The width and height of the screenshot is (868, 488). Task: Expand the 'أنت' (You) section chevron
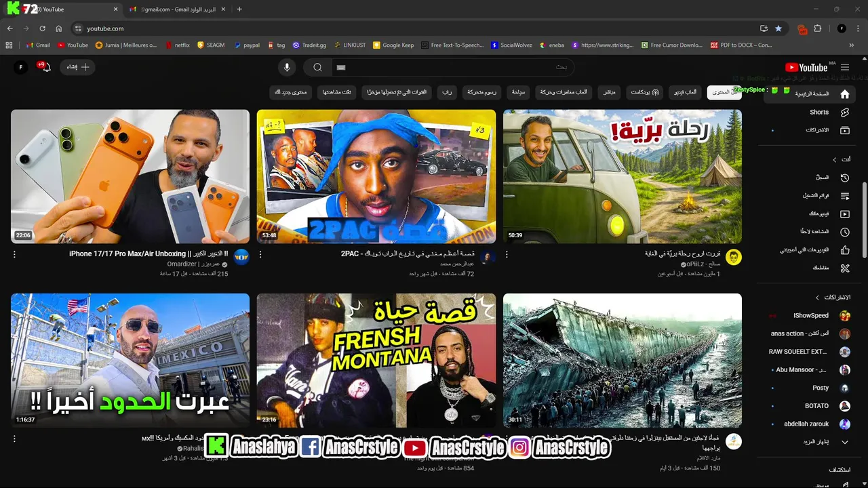coord(835,160)
